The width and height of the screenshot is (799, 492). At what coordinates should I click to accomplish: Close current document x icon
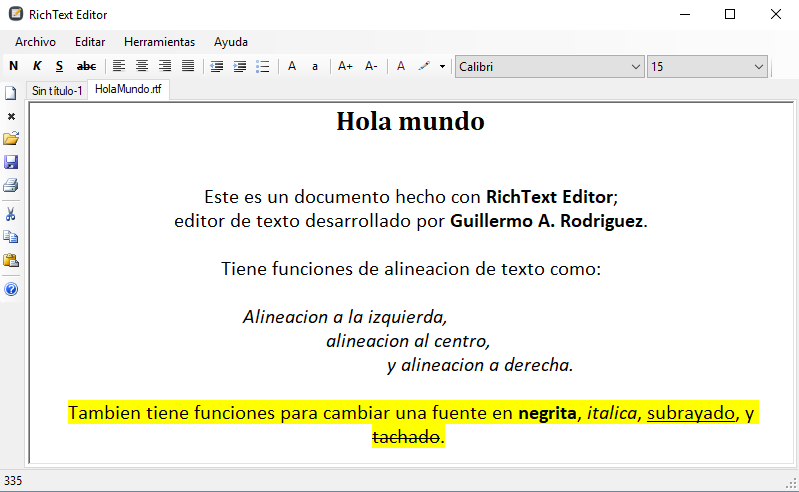coord(11,117)
